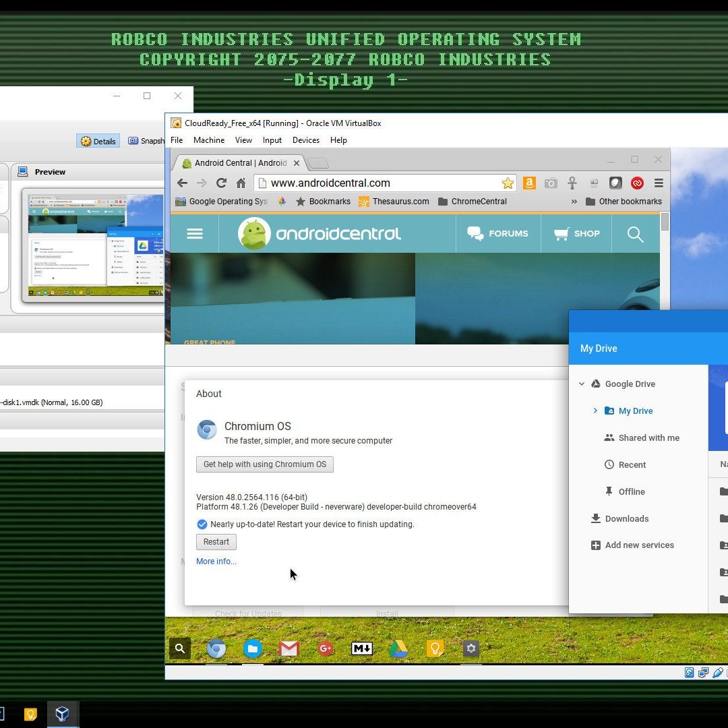Close the Android Central tab

[x=297, y=163]
